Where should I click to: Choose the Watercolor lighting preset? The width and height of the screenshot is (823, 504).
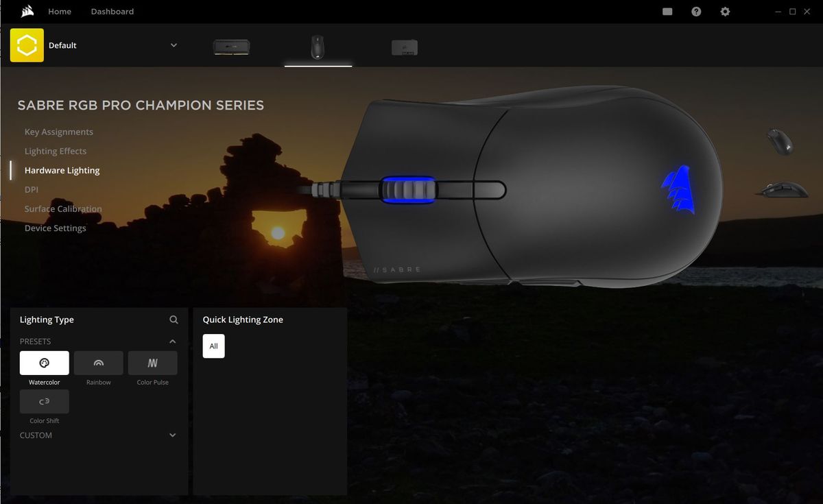(x=45, y=363)
